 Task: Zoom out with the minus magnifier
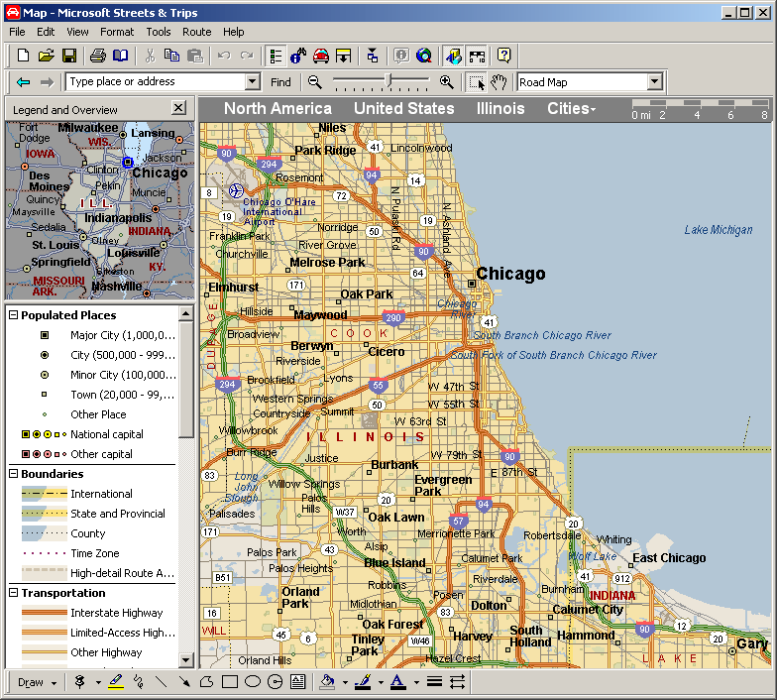click(315, 81)
